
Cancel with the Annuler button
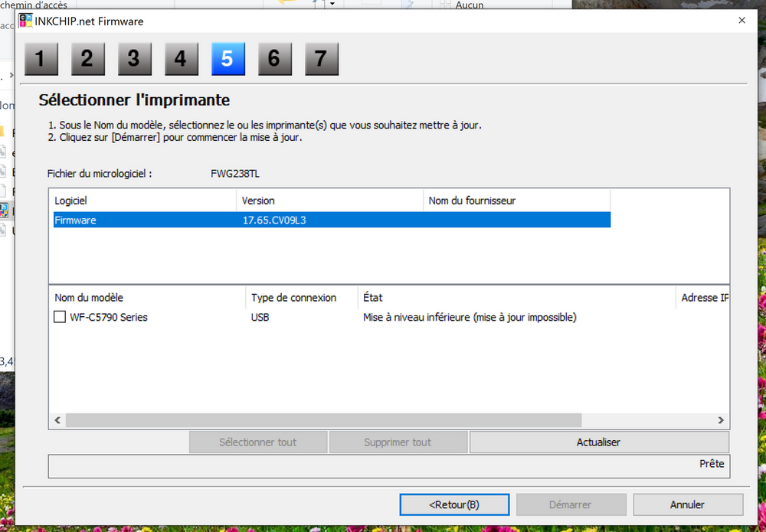(687, 504)
